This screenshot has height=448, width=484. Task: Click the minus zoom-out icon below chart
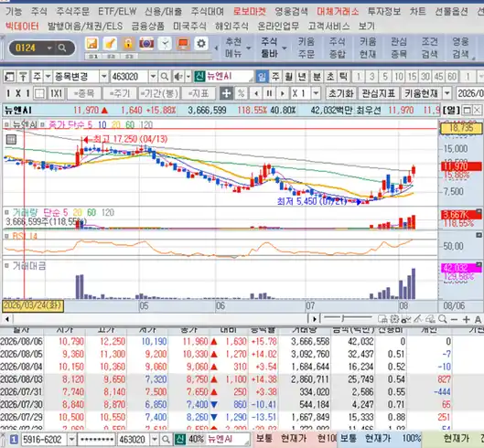(454, 319)
